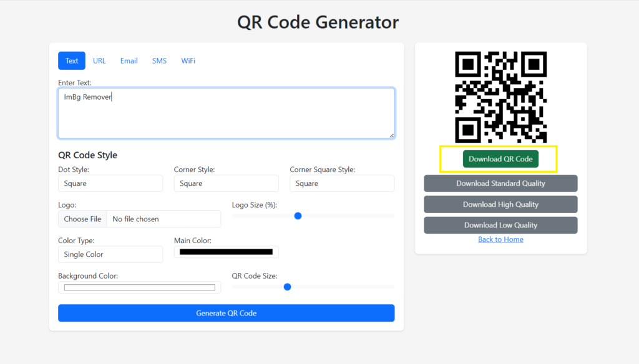Screen dimensions: 639x364
Task: Expand the Corner Square Style dropdown
Action: pos(342,183)
